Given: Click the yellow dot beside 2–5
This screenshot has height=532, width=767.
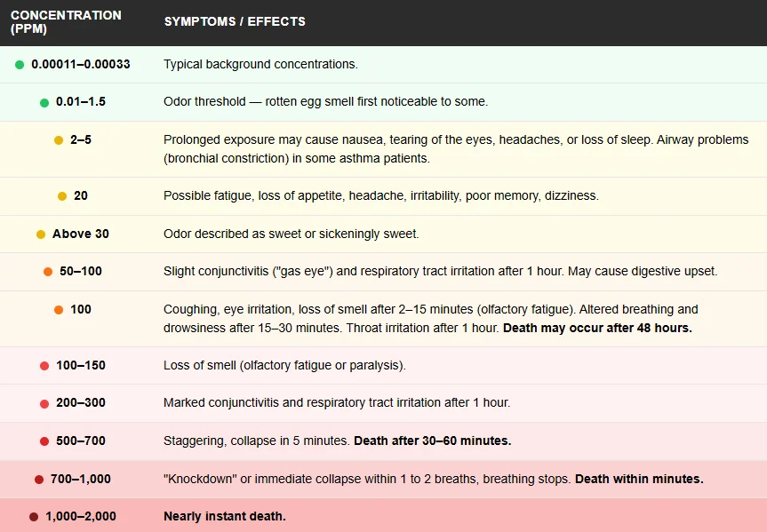Looking at the screenshot, I should pyautogui.click(x=59, y=140).
